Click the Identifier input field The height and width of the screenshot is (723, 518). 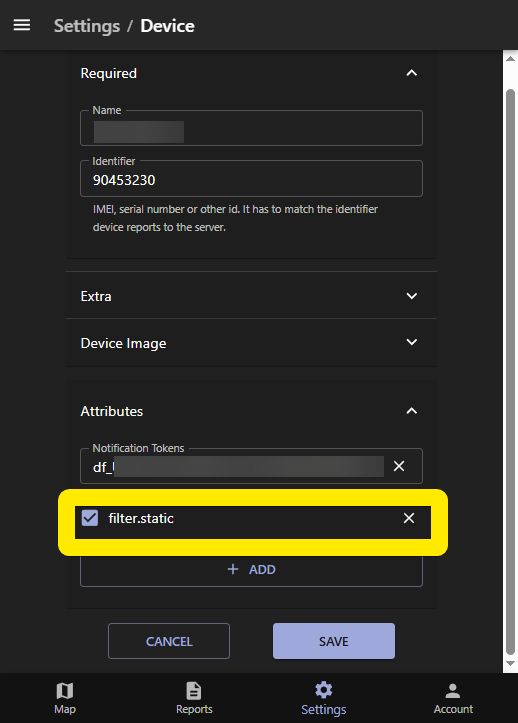(251, 179)
